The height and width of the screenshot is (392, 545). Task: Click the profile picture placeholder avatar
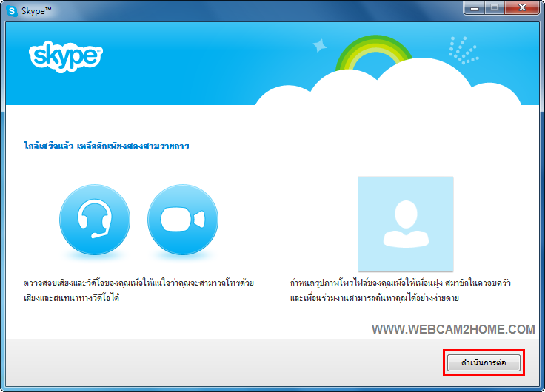point(404,223)
